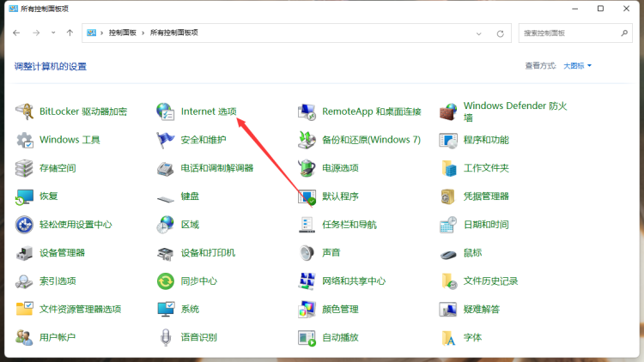Open the 工作文件夹 icon

coord(448,168)
